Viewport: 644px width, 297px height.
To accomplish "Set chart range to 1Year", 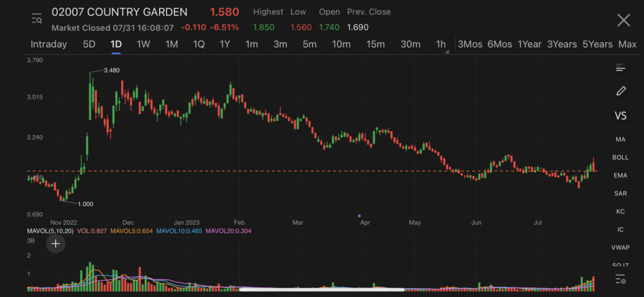I will (530, 45).
